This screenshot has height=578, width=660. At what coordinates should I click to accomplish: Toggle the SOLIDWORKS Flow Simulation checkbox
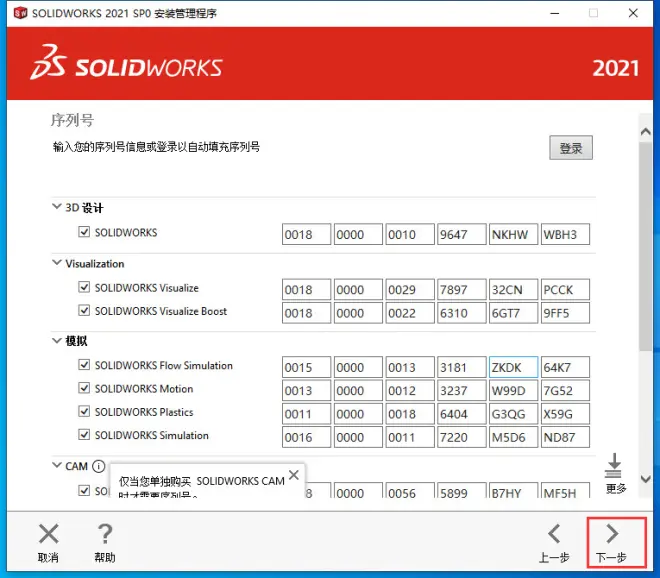click(84, 365)
